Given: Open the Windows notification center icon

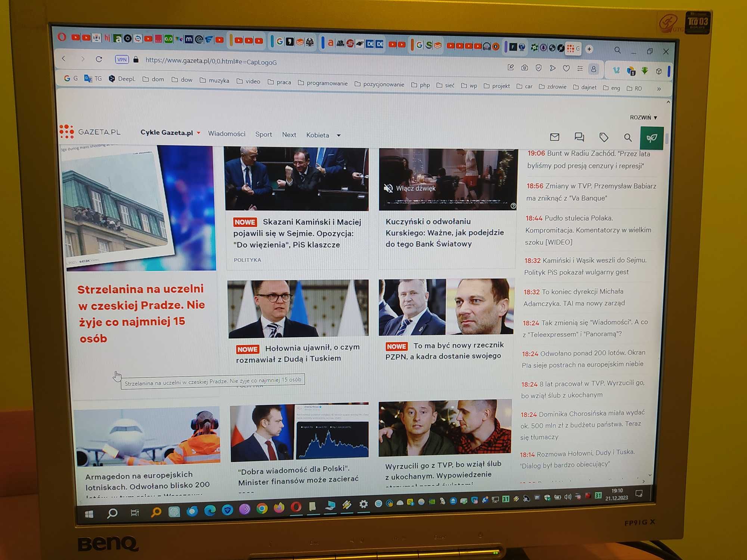Looking at the screenshot, I should coord(639,494).
